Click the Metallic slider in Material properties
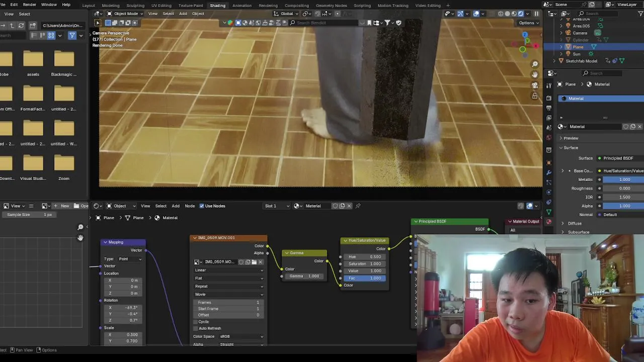Image resolution: width=644 pixels, height=362 pixels. 624,179
